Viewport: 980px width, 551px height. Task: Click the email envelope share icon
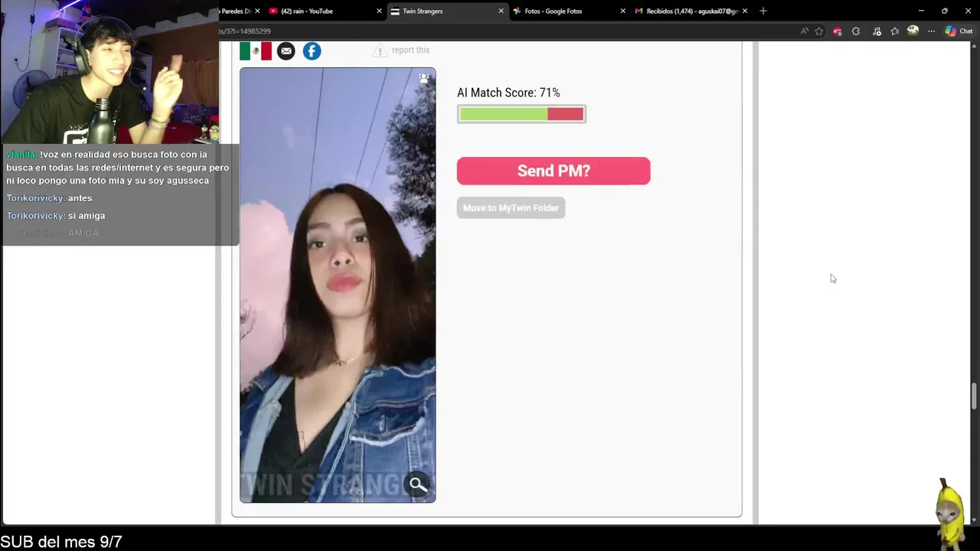[286, 51]
